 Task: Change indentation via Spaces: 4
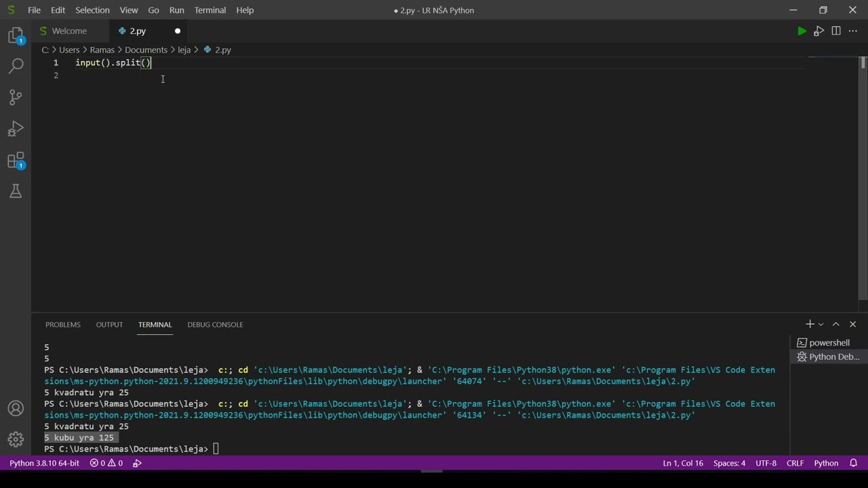(x=729, y=463)
